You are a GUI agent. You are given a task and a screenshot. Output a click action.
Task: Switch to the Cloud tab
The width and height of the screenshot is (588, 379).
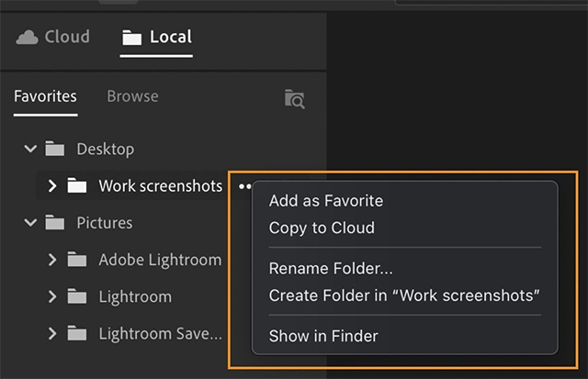click(x=53, y=37)
